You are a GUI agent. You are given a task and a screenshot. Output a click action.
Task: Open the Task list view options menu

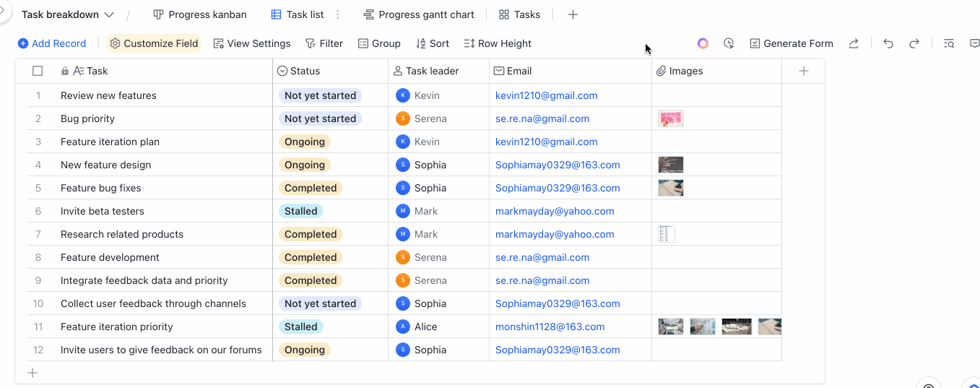tap(338, 14)
